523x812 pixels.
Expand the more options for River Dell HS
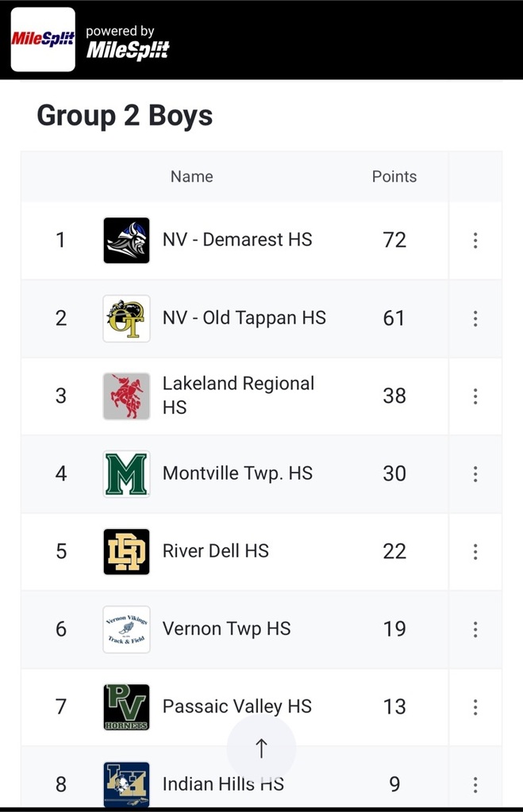point(475,552)
